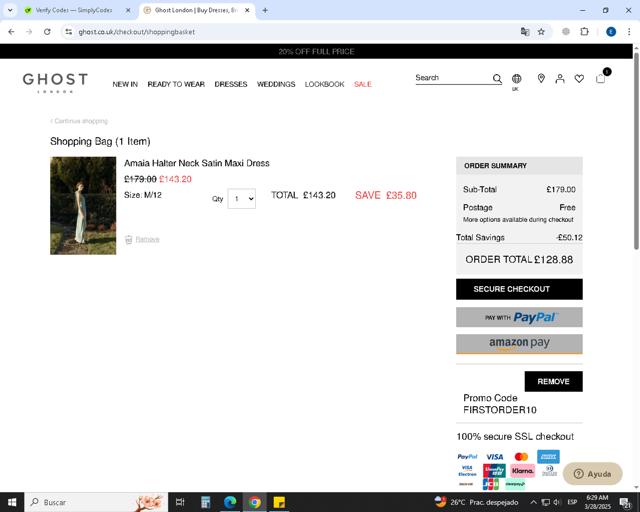Image resolution: width=640 pixels, height=512 pixels.
Task: Click the ESP language indicator
Action: [x=572, y=502]
